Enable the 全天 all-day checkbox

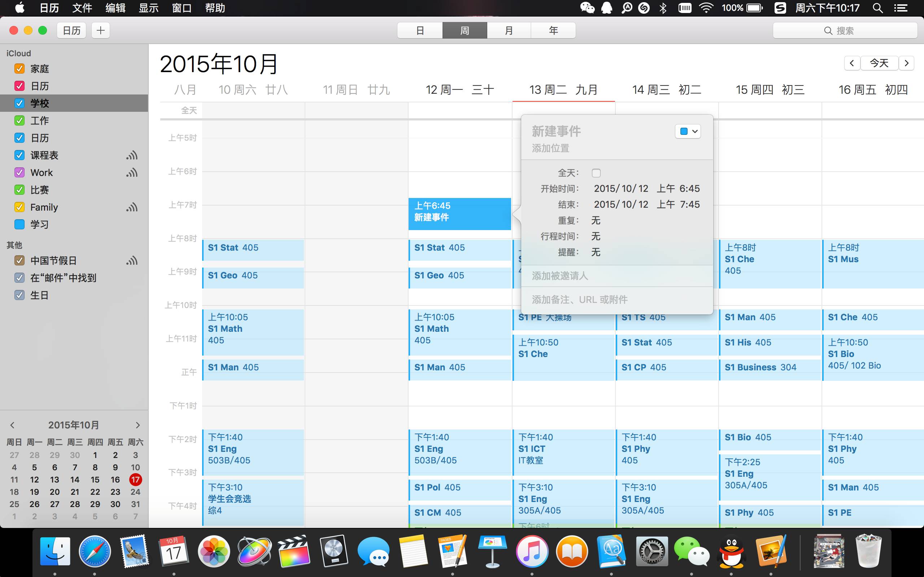coord(596,173)
